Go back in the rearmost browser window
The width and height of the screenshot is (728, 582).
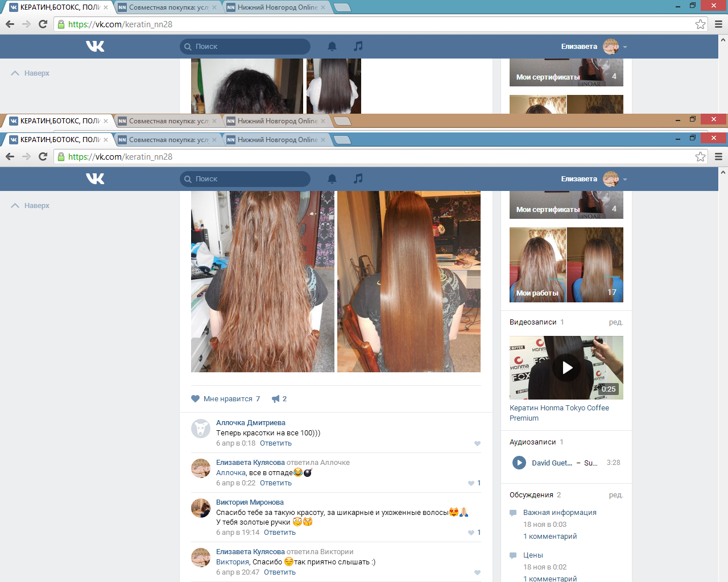point(10,24)
